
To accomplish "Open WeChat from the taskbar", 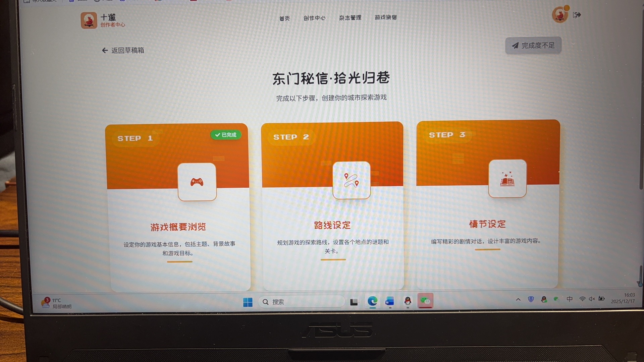I will (425, 301).
